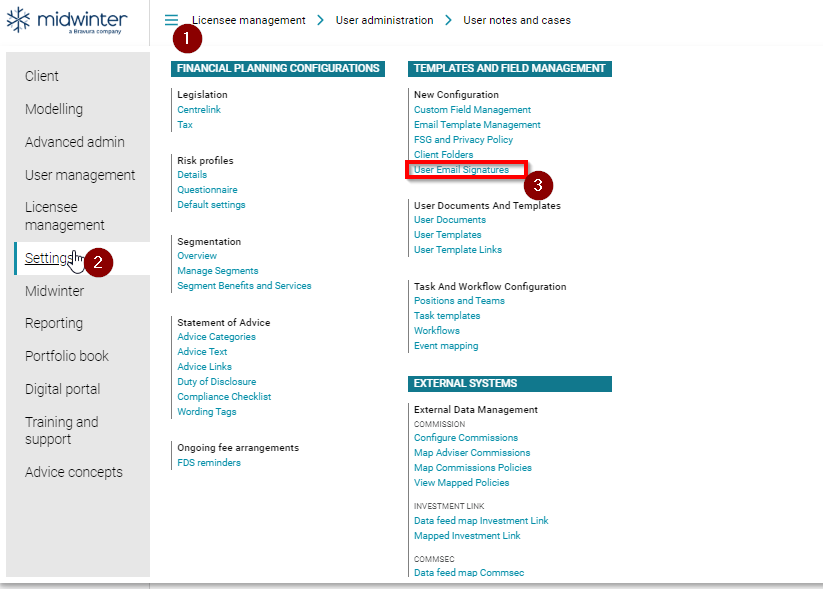
Task: Open Data feed map Investment Link
Action: click(481, 521)
